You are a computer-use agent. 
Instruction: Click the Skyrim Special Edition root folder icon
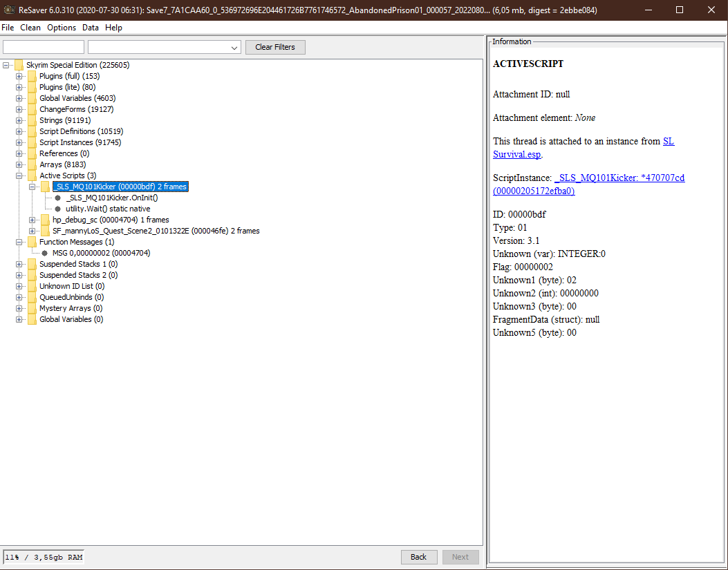19,65
